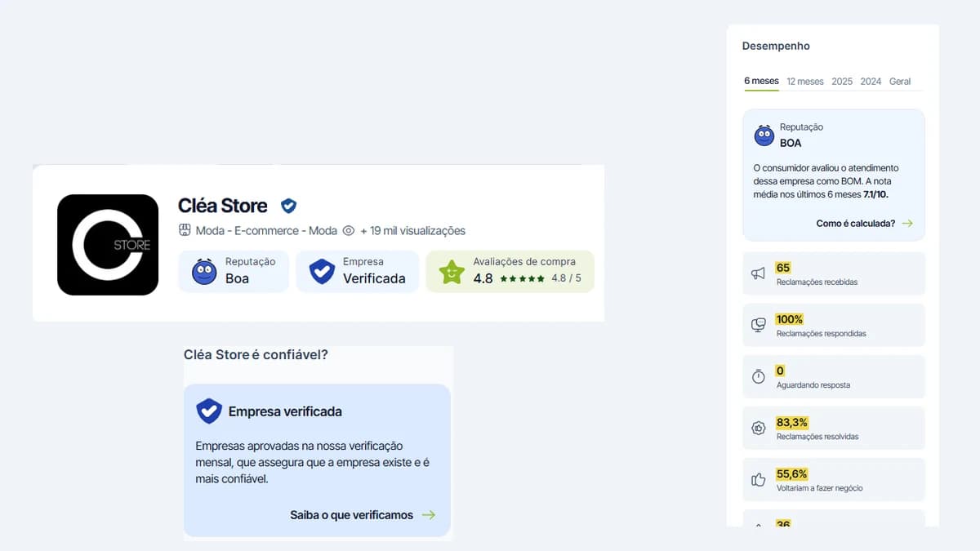Screen dimensions: 980x551
Task: Click the Empresa Verificada badge
Action: point(357,271)
